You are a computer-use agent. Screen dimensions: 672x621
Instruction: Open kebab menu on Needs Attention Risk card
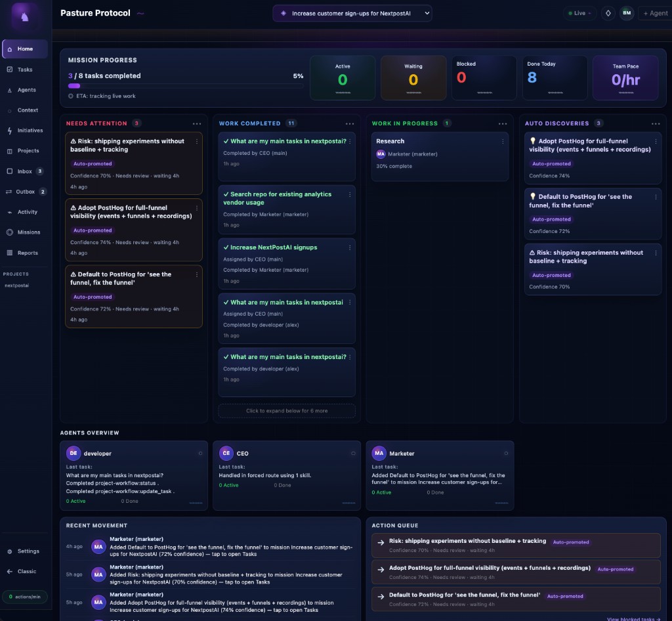197,141
